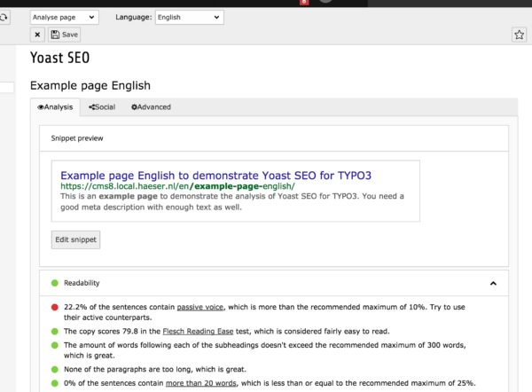This screenshot has height=392, width=532.
Task: Click the gear icon on the Advanced tab
Action: coord(134,107)
